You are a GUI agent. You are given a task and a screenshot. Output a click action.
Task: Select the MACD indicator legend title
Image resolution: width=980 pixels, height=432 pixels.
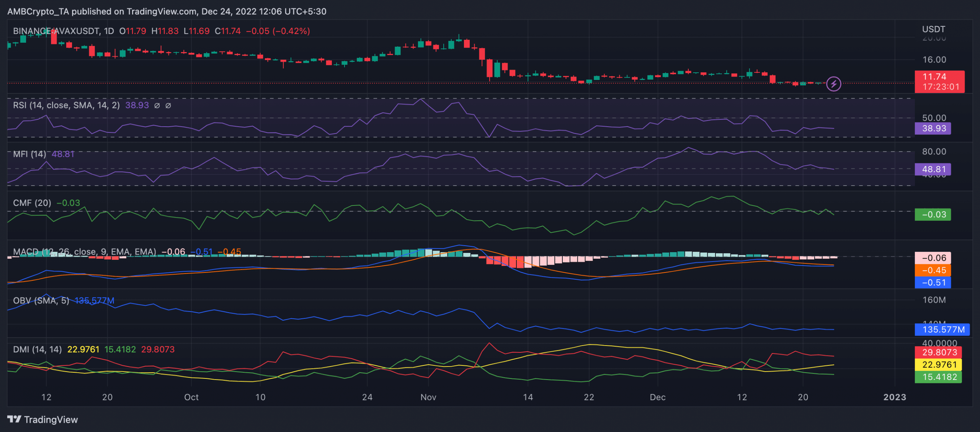85,252
